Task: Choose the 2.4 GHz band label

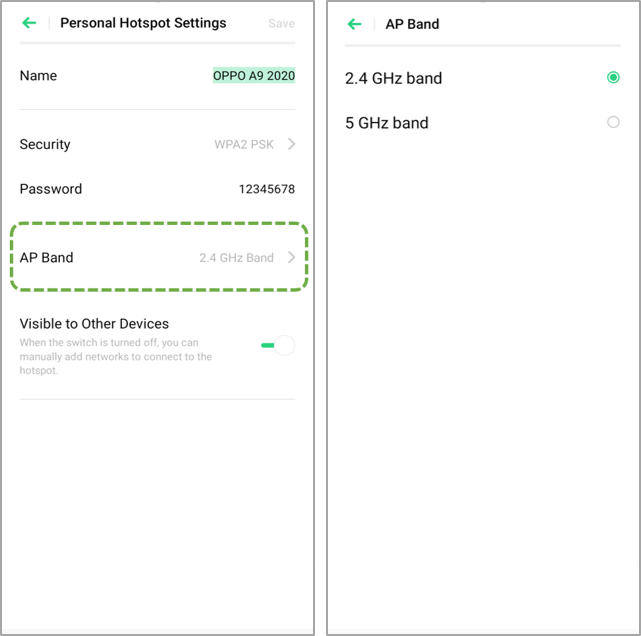Action: point(393,78)
